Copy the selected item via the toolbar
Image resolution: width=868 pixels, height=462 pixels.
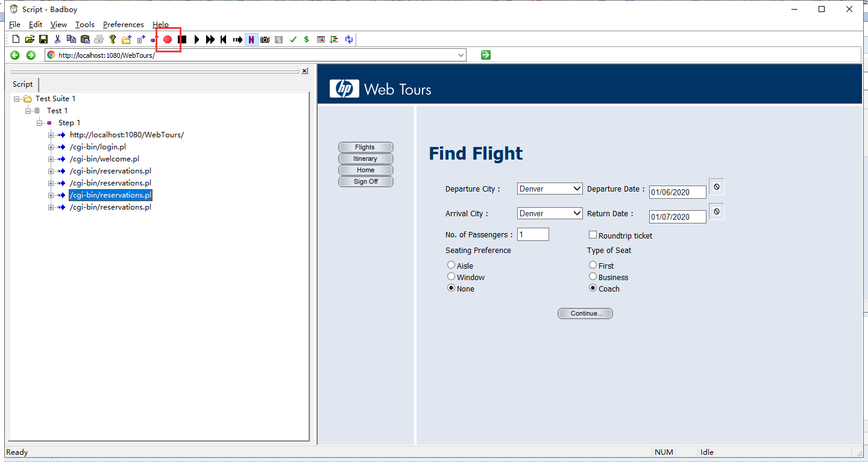pyautogui.click(x=71, y=39)
